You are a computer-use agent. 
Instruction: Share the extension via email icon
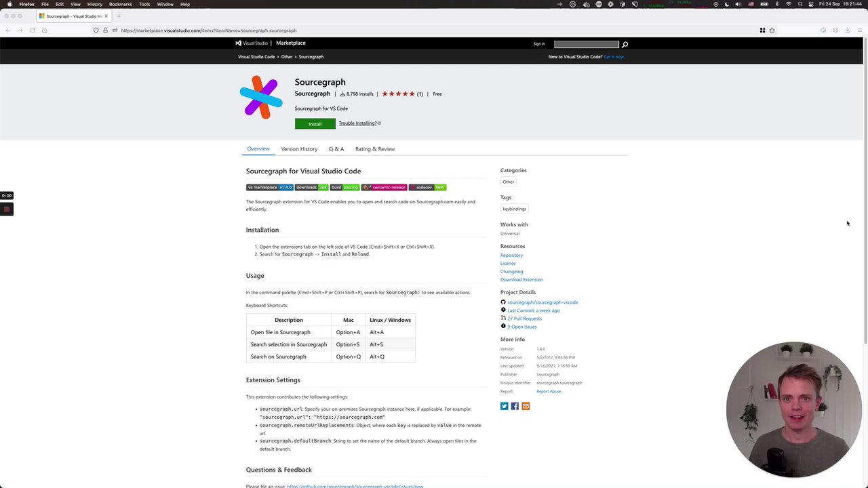pyautogui.click(x=526, y=406)
